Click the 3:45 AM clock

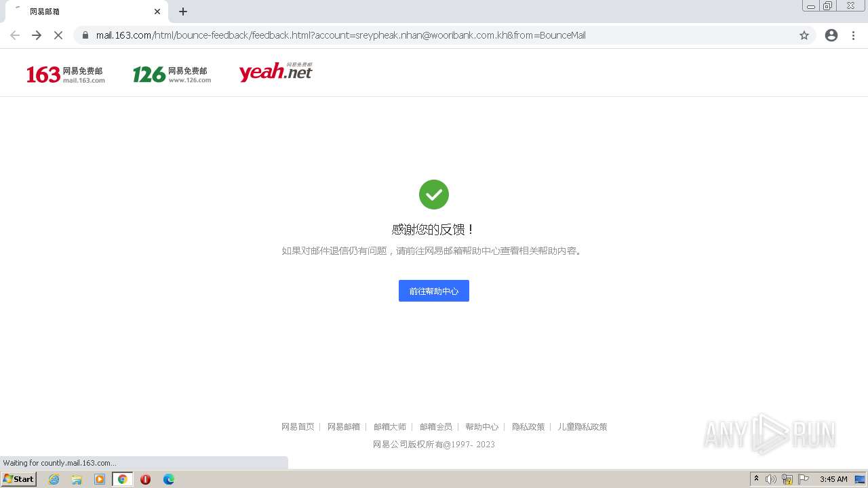[x=833, y=479]
